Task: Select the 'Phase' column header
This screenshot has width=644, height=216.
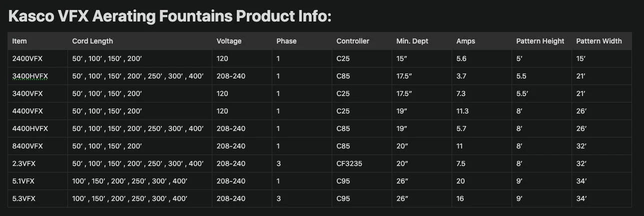Action: [286, 41]
